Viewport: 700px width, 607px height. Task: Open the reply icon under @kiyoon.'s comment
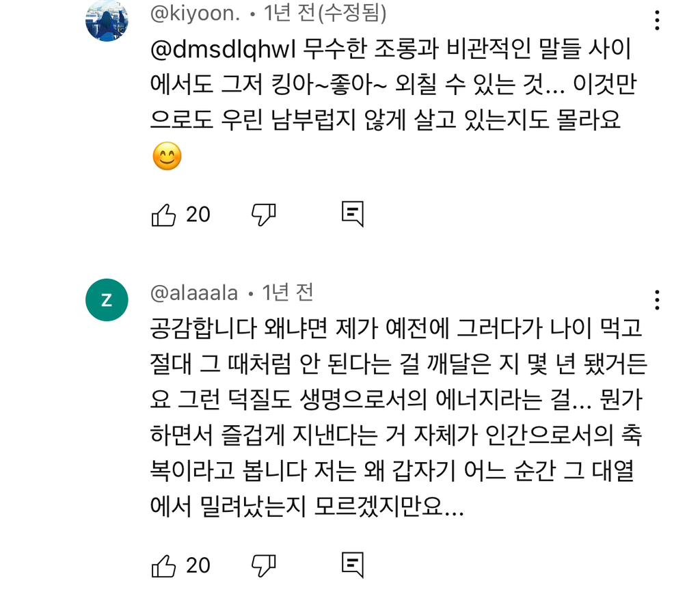click(353, 214)
